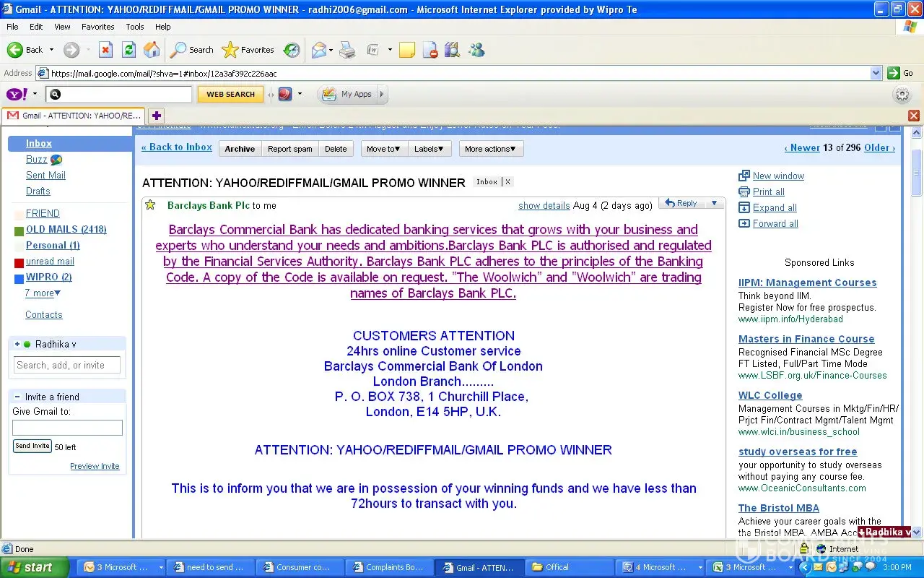Viewport: 924px width, 578px height.
Task: Click the Back to Inbox link
Action: pos(177,147)
